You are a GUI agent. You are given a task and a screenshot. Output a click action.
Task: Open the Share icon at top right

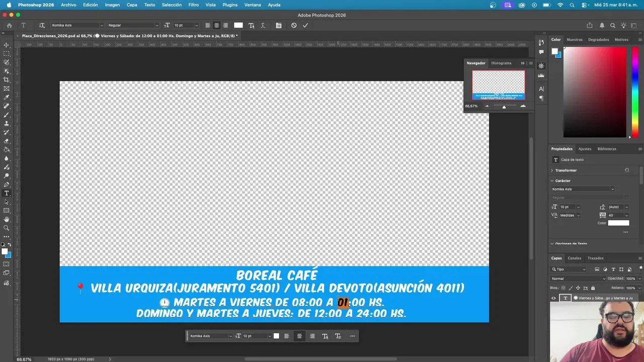click(589, 25)
